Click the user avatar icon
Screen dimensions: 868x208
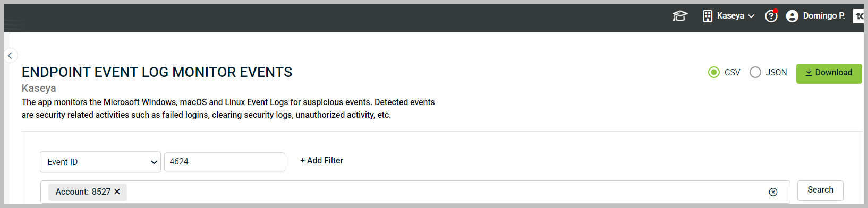coord(792,16)
